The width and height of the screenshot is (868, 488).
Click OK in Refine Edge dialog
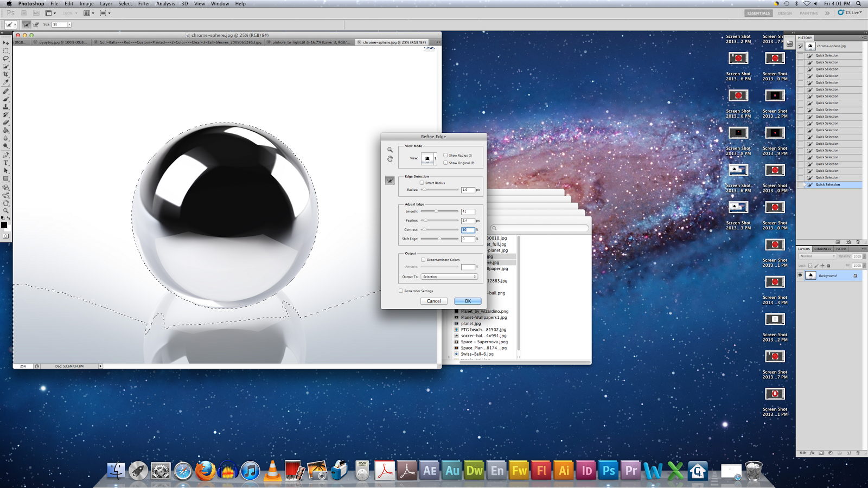(x=468, y=301)
